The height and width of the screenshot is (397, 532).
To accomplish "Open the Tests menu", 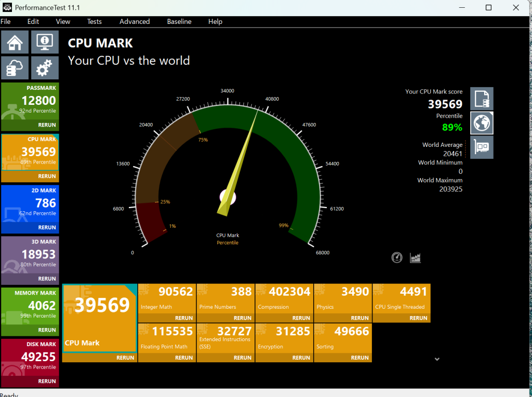I will point(95,22).
